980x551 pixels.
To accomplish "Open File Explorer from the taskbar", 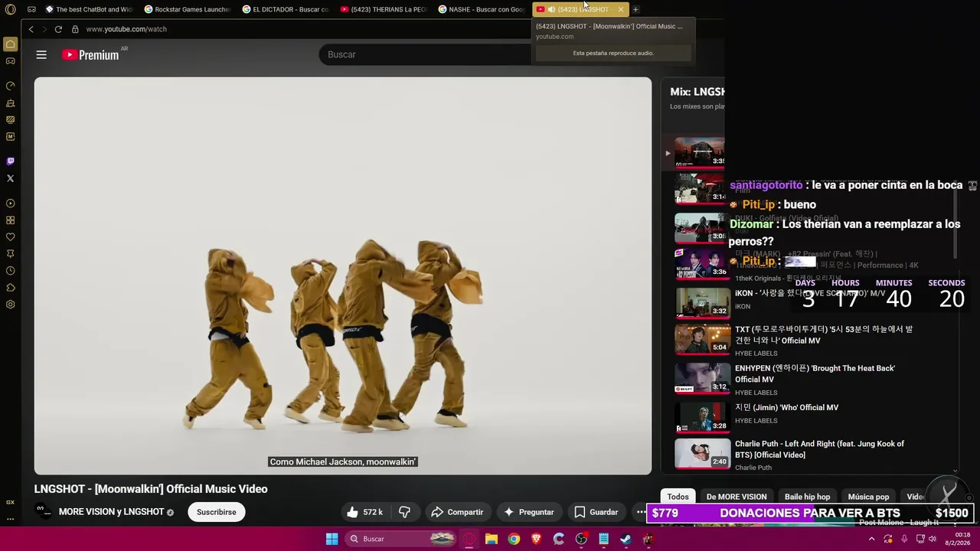I will point(491,539).
